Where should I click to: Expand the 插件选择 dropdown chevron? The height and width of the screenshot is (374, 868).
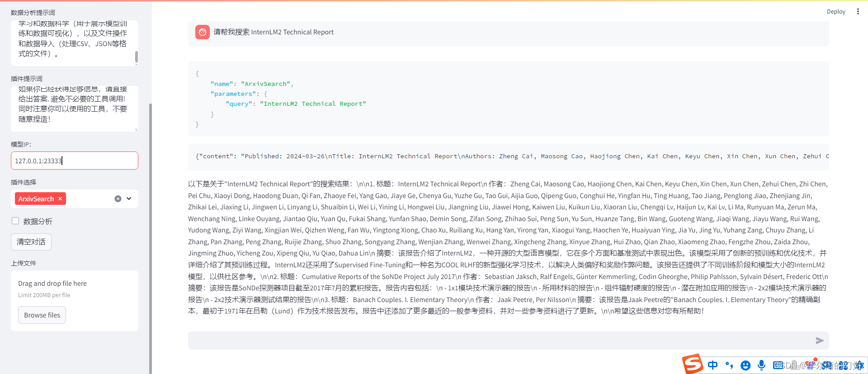[x=129, y=199]
